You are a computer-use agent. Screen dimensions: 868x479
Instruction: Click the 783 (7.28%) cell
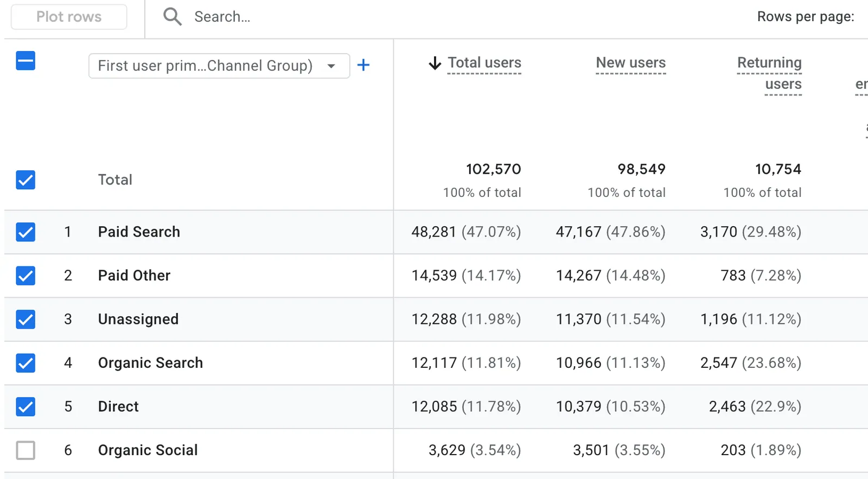pos(761,276)
